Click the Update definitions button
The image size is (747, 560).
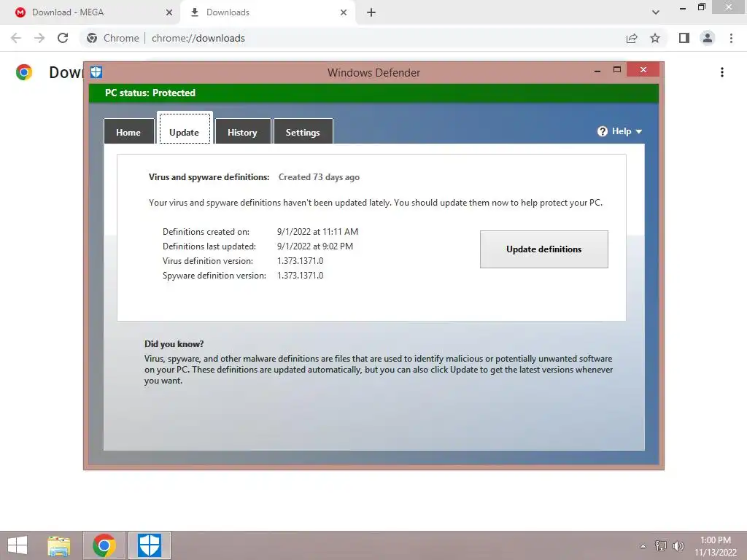pyautogui.click(x=543, y=249)
